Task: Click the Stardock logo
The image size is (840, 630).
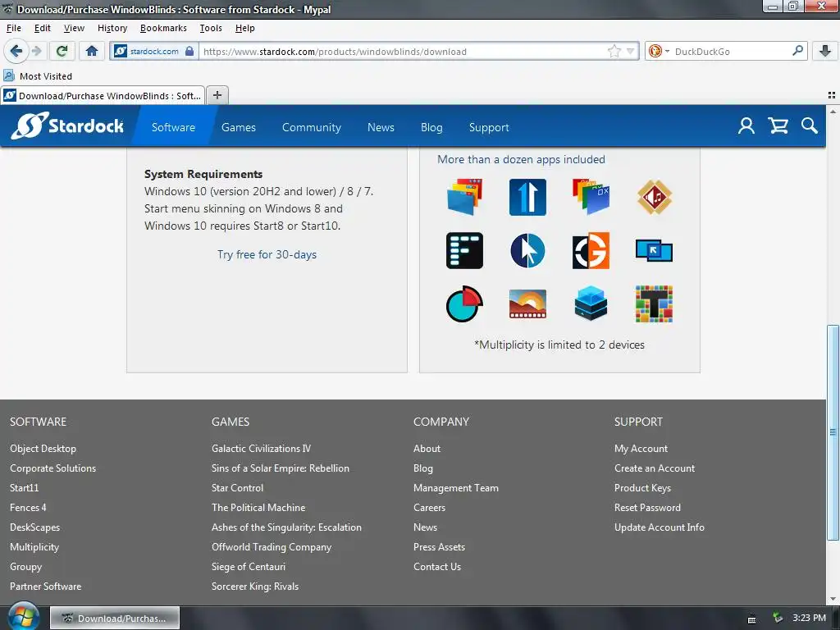Action: 67,126
